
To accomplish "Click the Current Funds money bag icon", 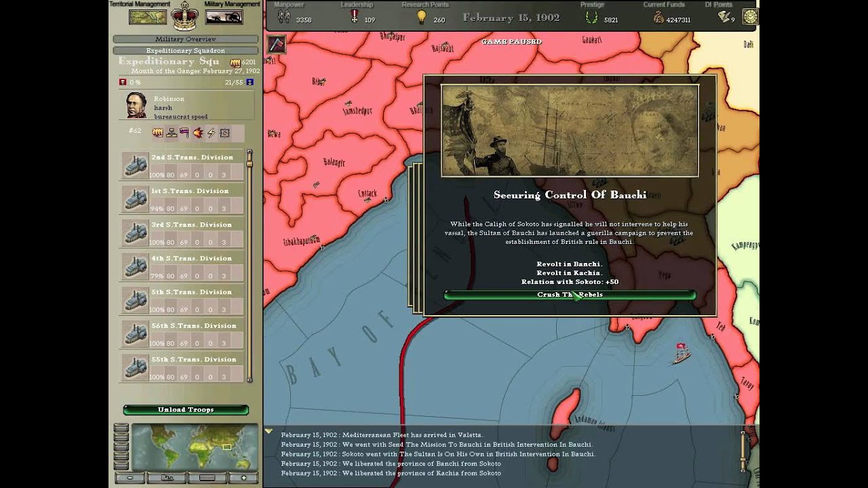I will click(658, 18).
